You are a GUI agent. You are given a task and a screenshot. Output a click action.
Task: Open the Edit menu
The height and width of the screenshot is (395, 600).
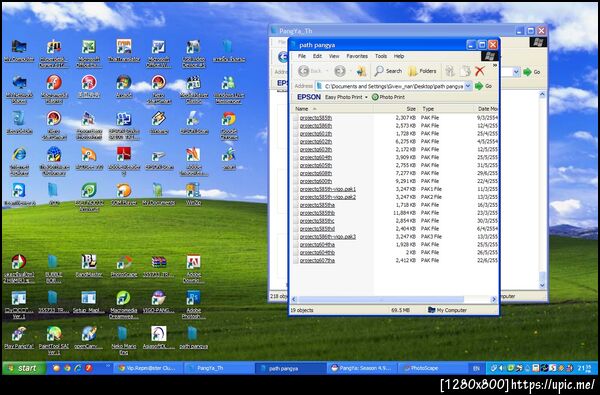pos(317,56)
